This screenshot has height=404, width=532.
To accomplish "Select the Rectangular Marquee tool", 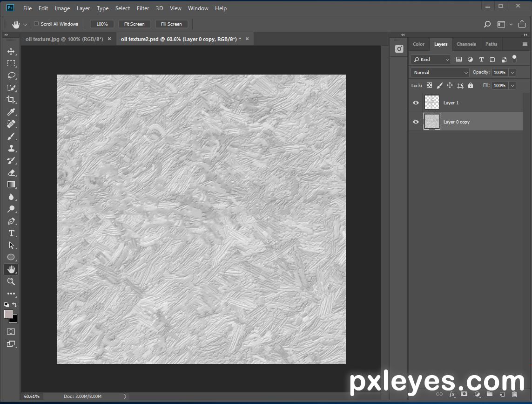I will [x=11, y=63].
